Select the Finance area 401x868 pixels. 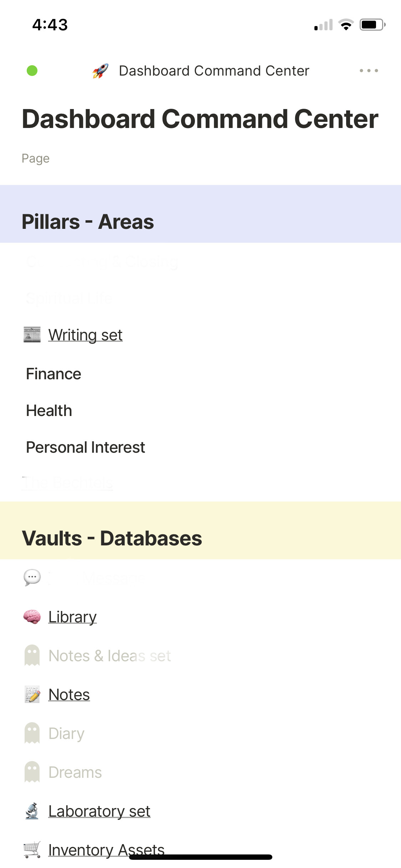[x=54, y=374]
